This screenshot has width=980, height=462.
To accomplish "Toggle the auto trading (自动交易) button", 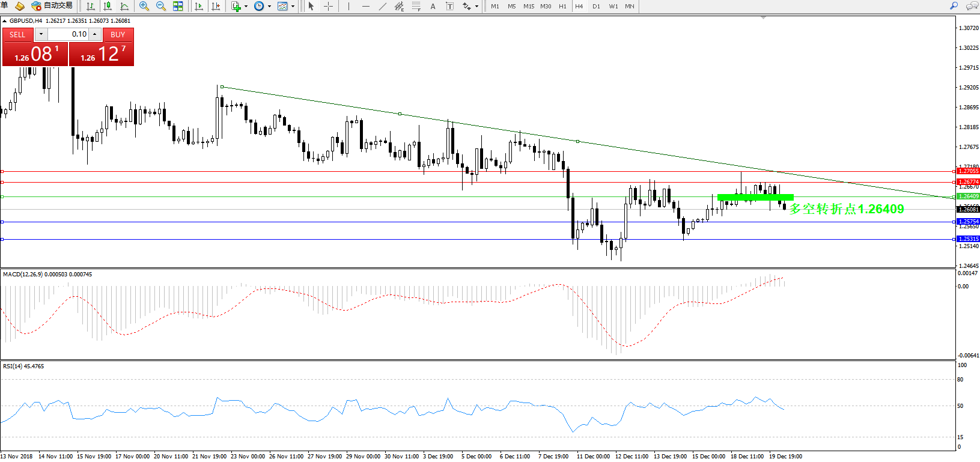I will pos(52,6).
